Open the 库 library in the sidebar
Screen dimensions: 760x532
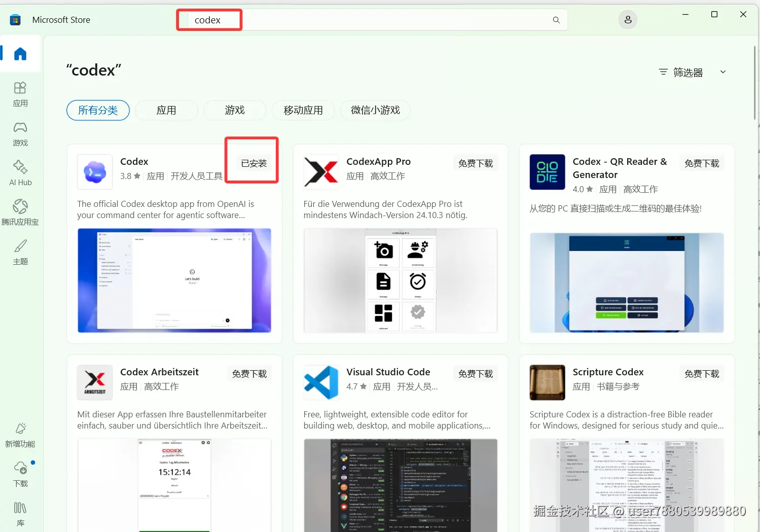point(20,514)
